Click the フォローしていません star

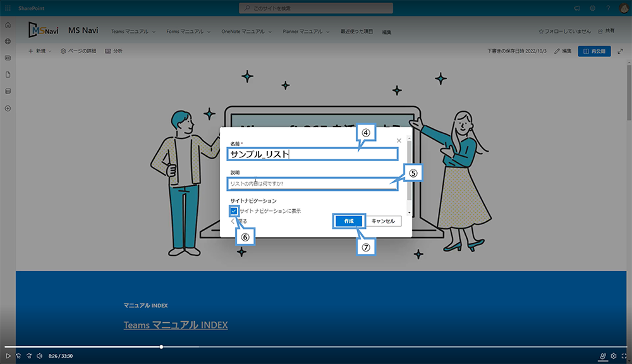(564, 31)
